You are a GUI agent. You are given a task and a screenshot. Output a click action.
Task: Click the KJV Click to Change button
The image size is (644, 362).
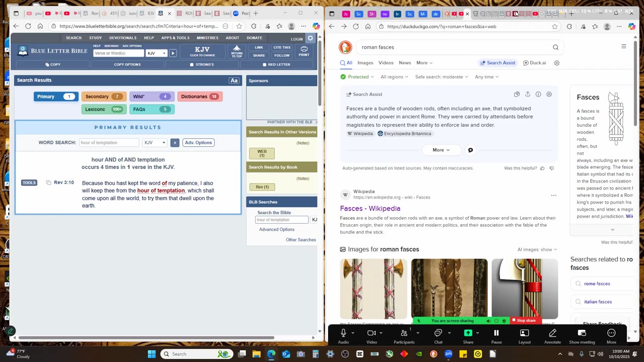pos(202,51)
